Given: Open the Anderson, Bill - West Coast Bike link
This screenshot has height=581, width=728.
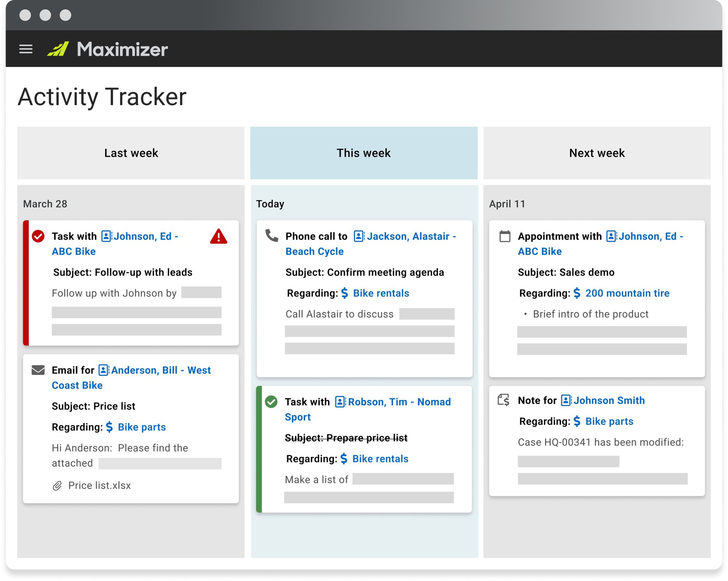Looking at the screenshot, I should 161,370.
